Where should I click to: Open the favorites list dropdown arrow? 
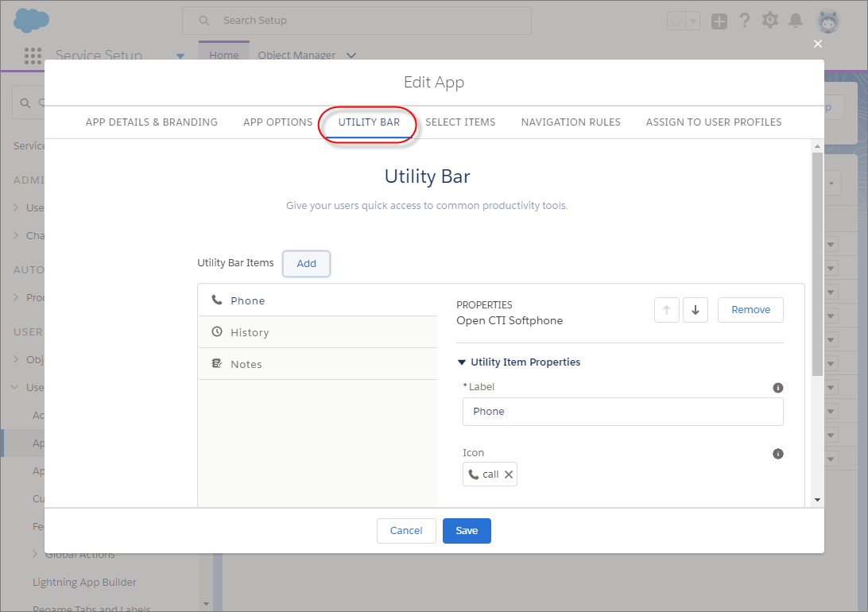point(693,21)
